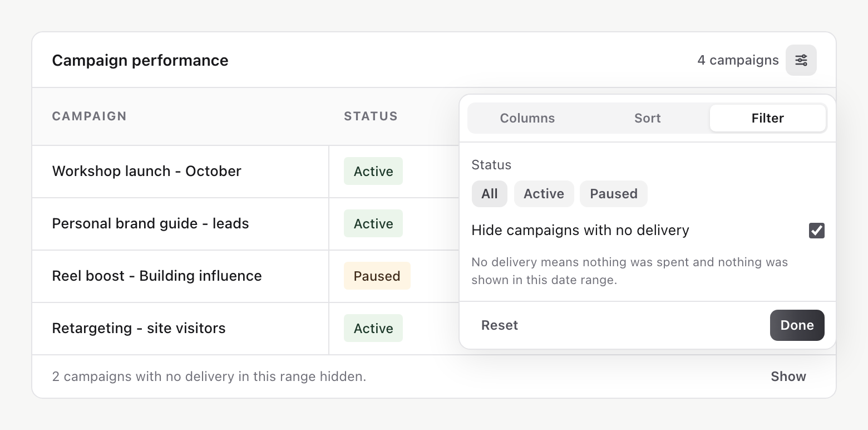Select Retargeting - site visitors campaign
The image size is (868, 430).
point(139,328)
